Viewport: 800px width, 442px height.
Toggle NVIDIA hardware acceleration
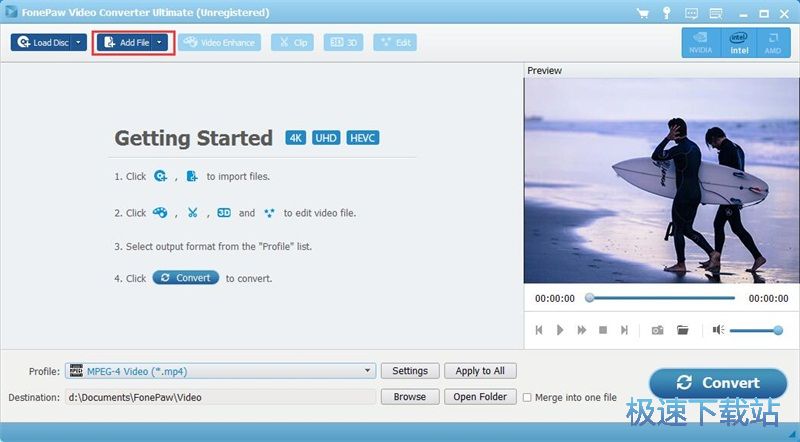(701, 43)
